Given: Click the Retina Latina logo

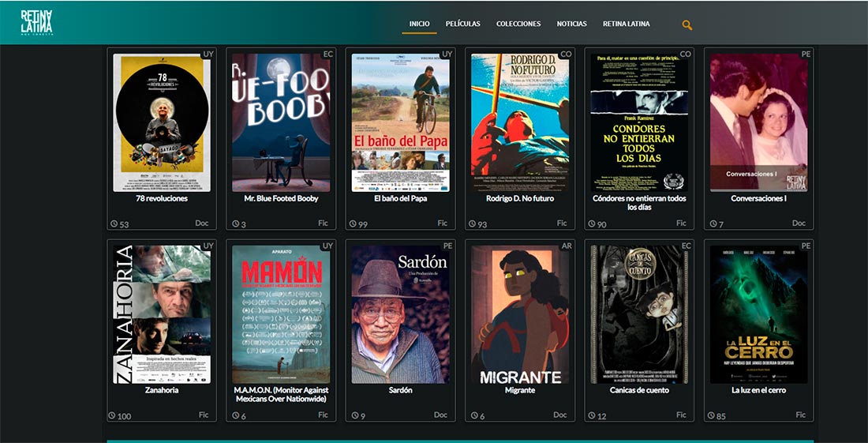Looking at the screenshot, I should [37, 23].
